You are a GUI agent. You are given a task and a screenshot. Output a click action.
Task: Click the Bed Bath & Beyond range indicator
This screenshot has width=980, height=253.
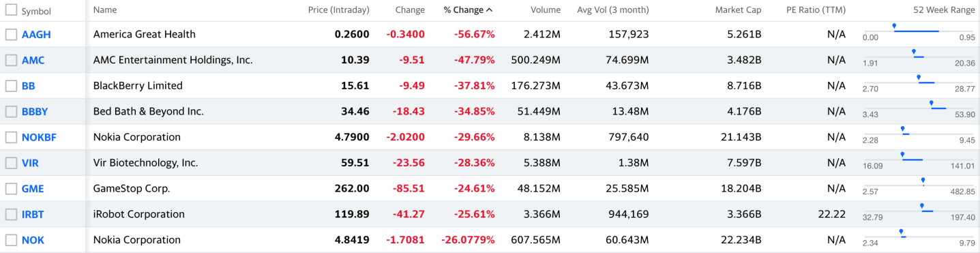(x=932, y=103)
